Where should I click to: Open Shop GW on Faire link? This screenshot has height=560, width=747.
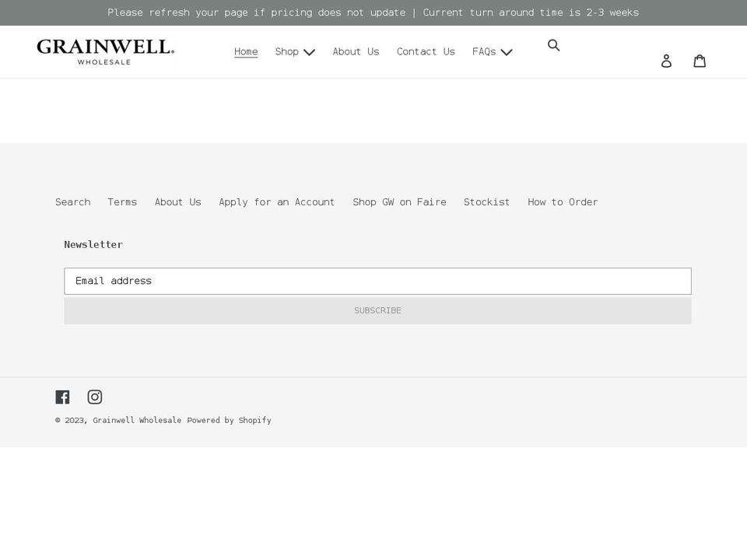coord(400,202)
